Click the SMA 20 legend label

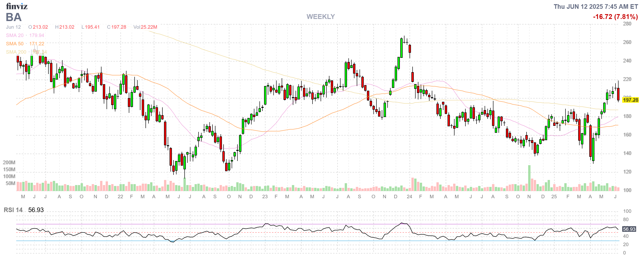tap(15, 35)
